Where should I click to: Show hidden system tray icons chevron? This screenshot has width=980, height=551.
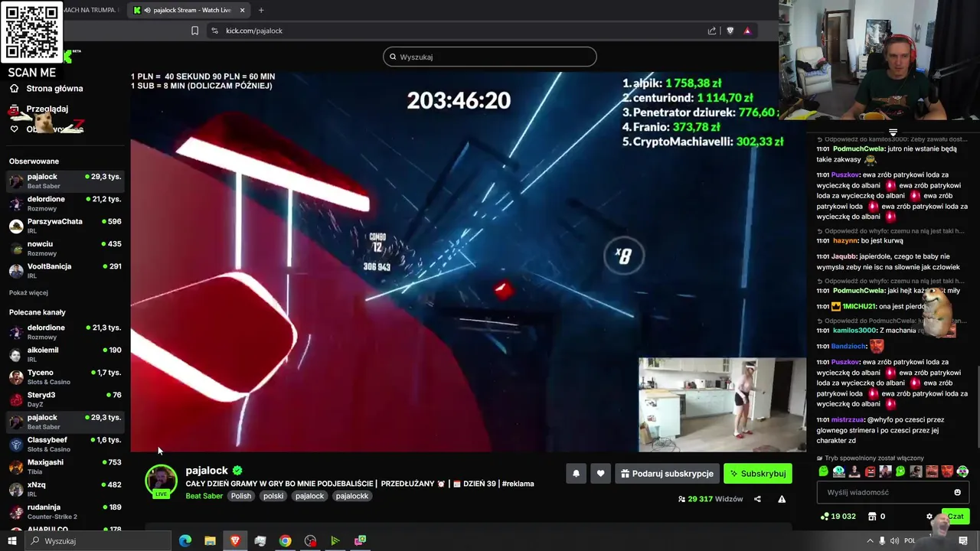click(x=870, y=541)
